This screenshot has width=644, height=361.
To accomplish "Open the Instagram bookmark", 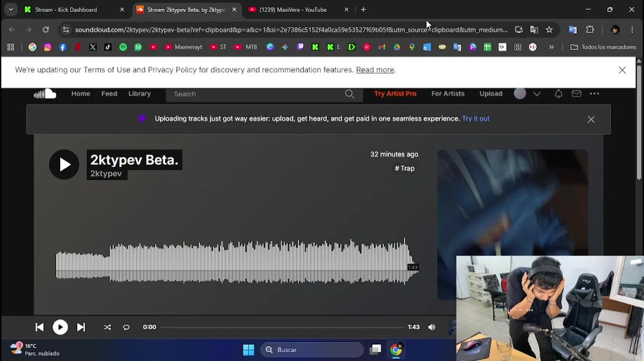I will pos(48,47).
